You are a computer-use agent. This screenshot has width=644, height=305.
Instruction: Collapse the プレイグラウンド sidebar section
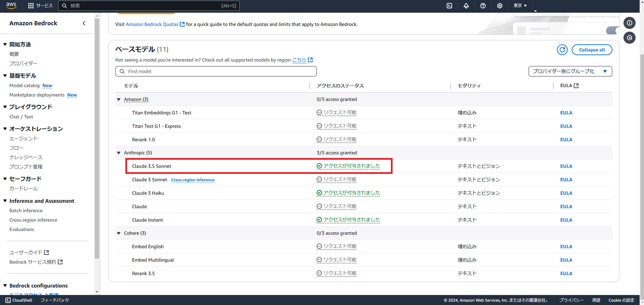tap(5, 107)
